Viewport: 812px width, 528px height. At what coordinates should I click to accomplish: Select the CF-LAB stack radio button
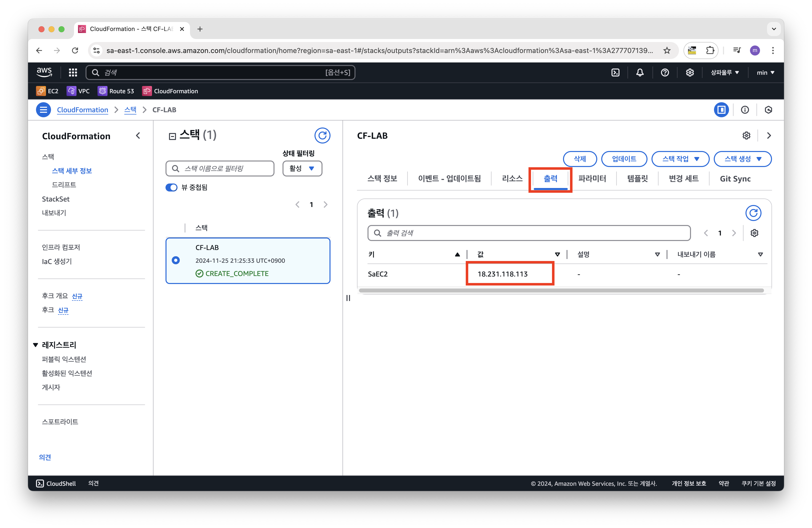[176, 260]
